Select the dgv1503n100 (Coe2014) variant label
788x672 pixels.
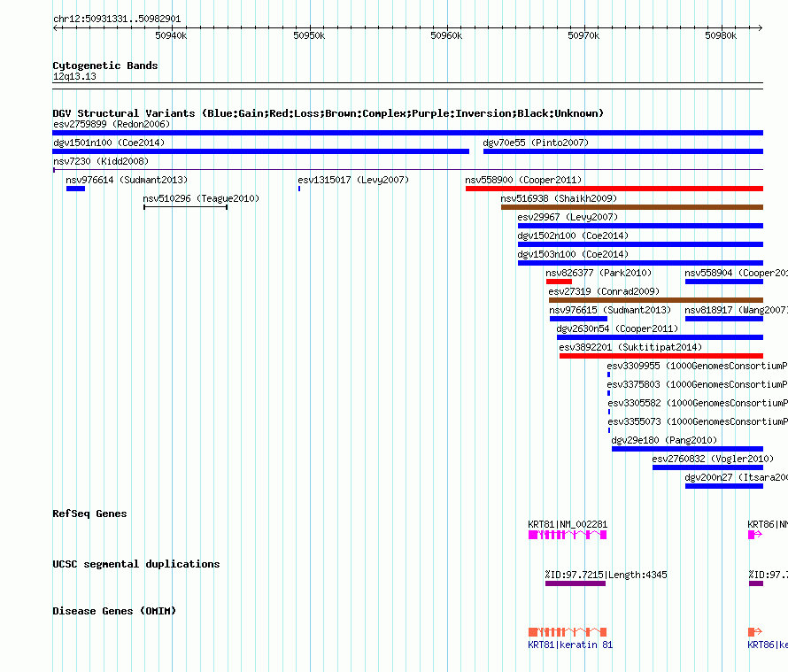coord(573,254)
